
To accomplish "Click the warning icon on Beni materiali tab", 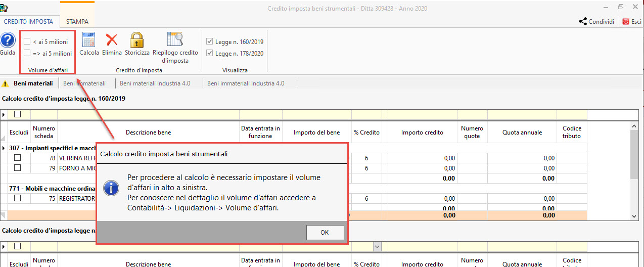I will point(6,83).
